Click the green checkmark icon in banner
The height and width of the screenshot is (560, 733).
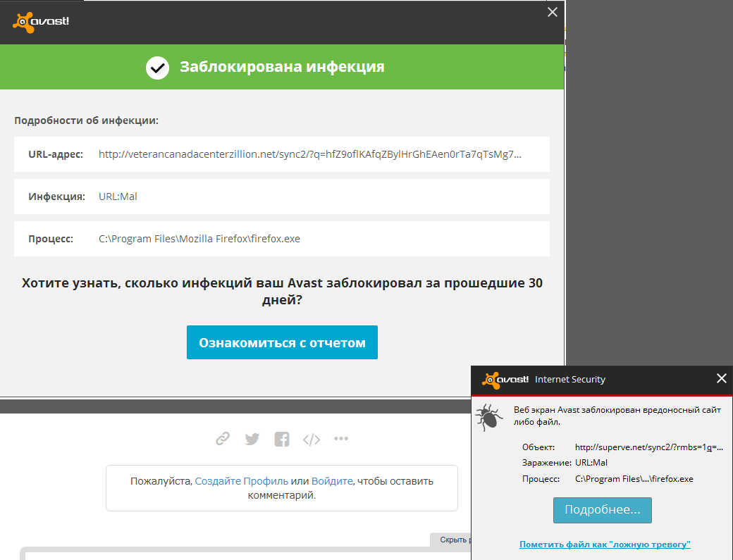157,68
